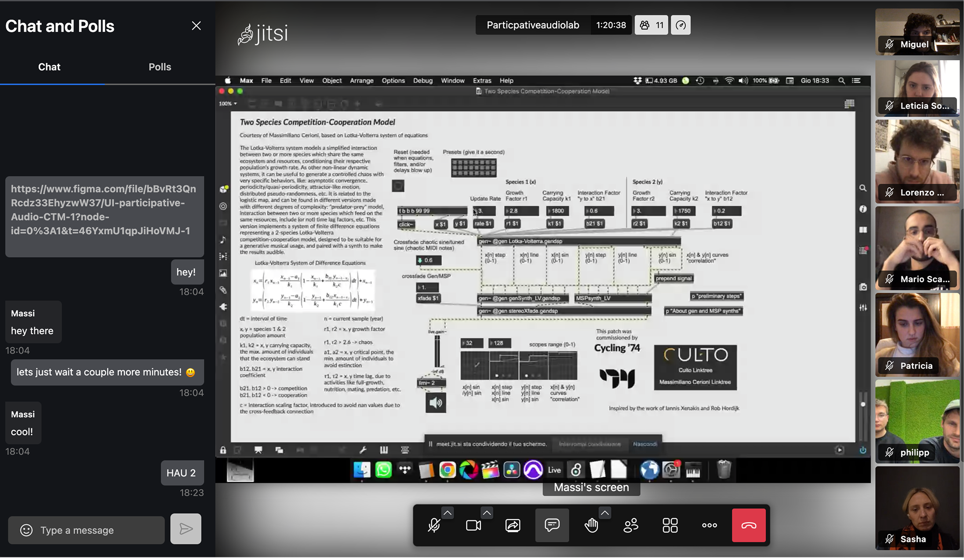Switch to the Polls tab
The width and height of the screenshot is (964, 560).
click(x=160, y=67)
